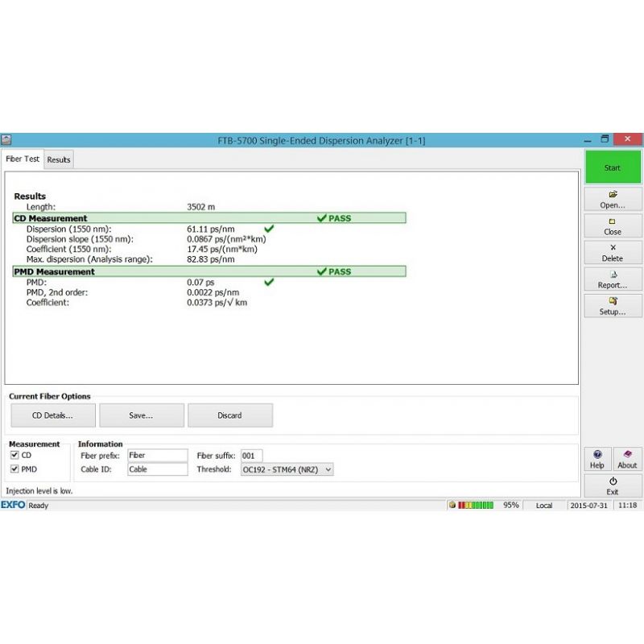Select the PMD 2nd order value 0.0022 ps/nm
644x644 pixels.
click(213, 292)
